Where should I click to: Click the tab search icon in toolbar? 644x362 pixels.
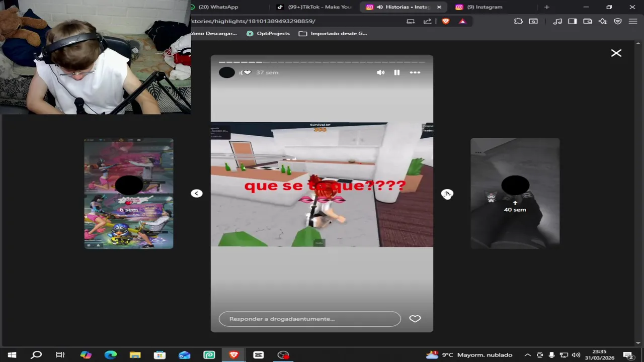pyautogui.click(x=533, y=21)
